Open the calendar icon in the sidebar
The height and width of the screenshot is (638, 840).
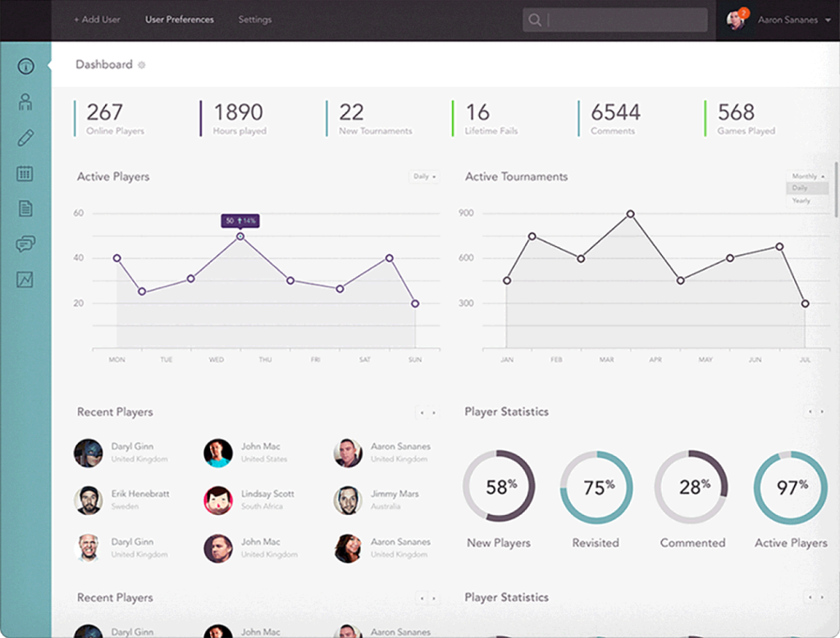pyautogui.click(x=25, y=173)
